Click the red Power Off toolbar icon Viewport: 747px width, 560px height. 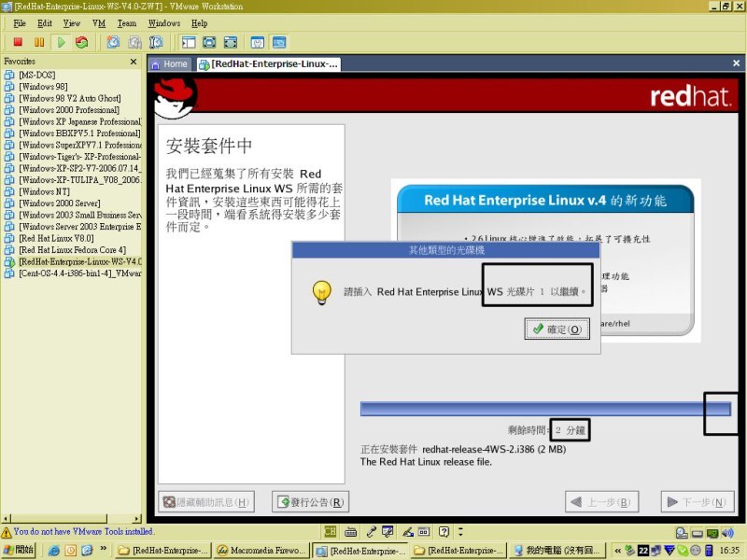click(18, 42)
